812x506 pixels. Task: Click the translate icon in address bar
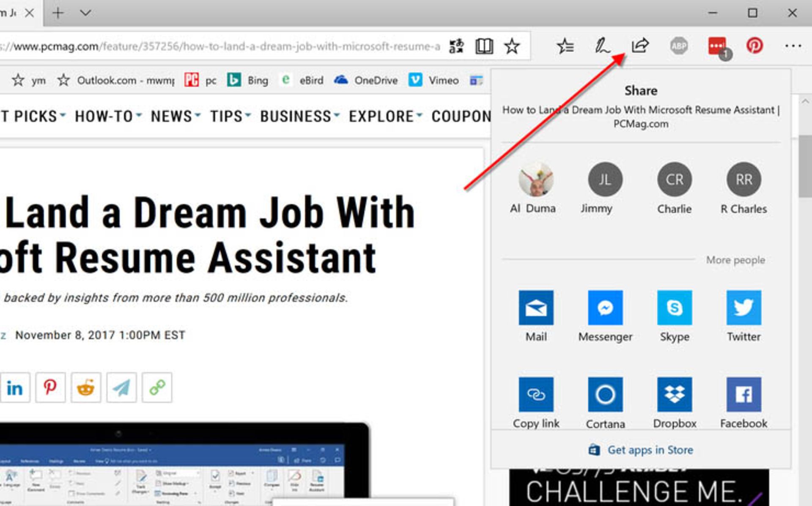[x=456, y=46]
